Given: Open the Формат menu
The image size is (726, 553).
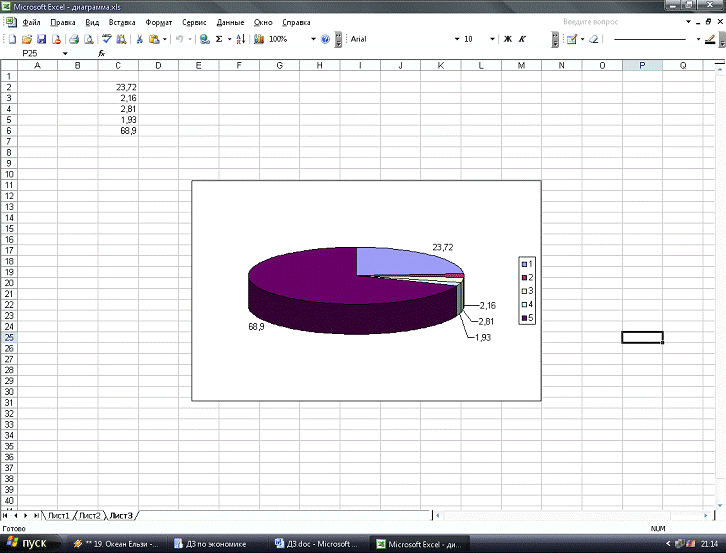Looking at the screenshot, I should tap(158, 21).
